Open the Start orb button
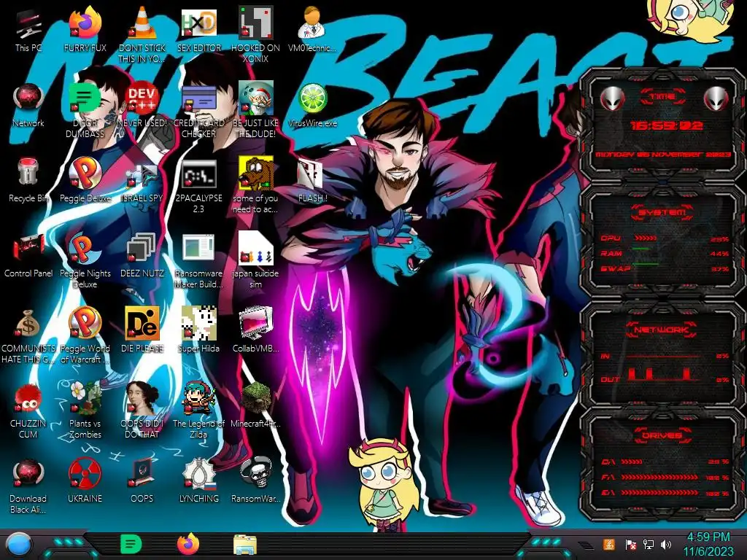This screenshot has height=560, width=747. [19, 545]
